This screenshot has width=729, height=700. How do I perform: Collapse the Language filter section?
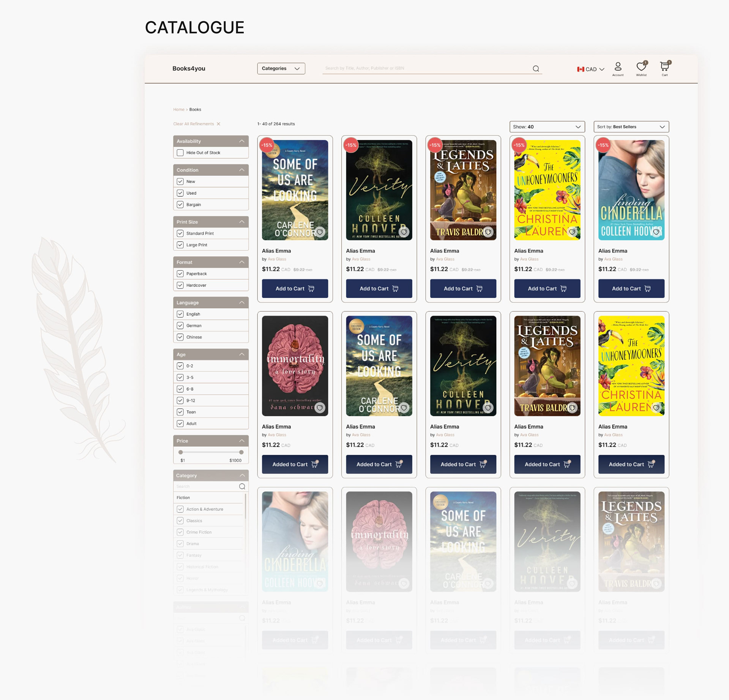pyautogui.click(x=241, y=303)
